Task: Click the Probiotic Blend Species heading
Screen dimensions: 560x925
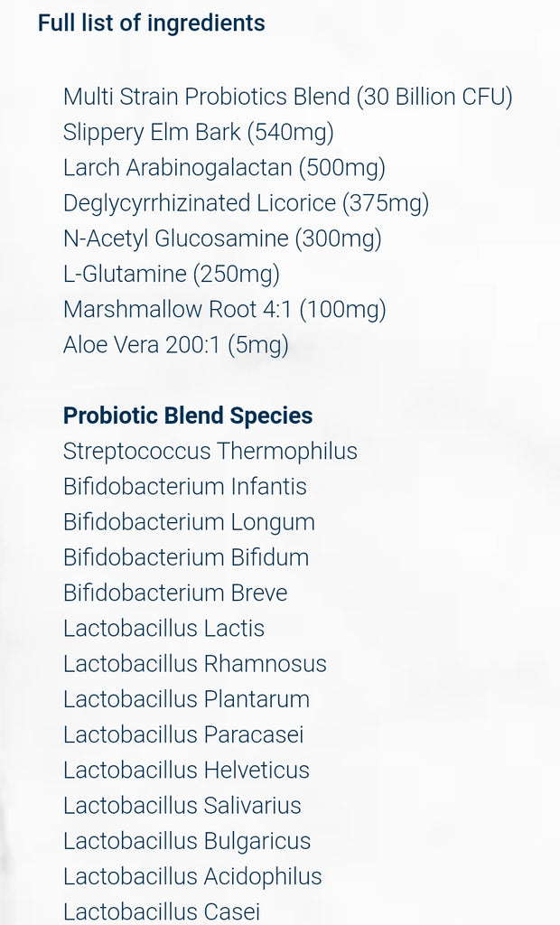Action: coord(188,416)
